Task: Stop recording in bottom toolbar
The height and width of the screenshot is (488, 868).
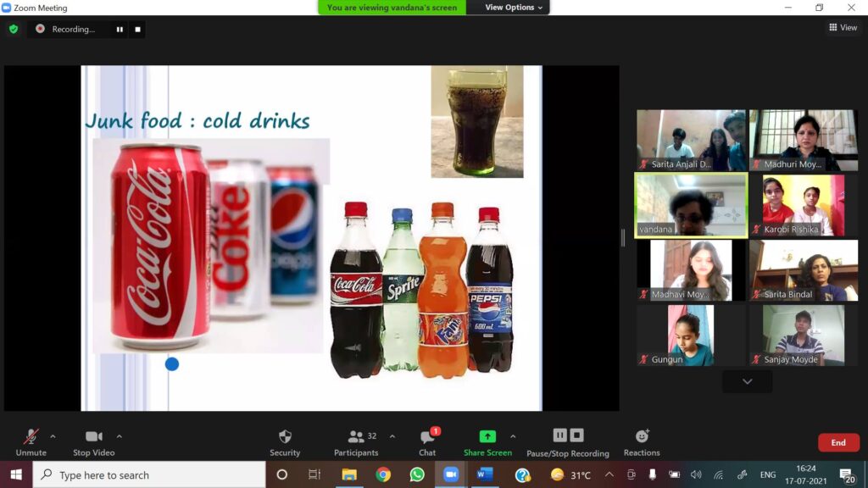Action: click(576, 435)
